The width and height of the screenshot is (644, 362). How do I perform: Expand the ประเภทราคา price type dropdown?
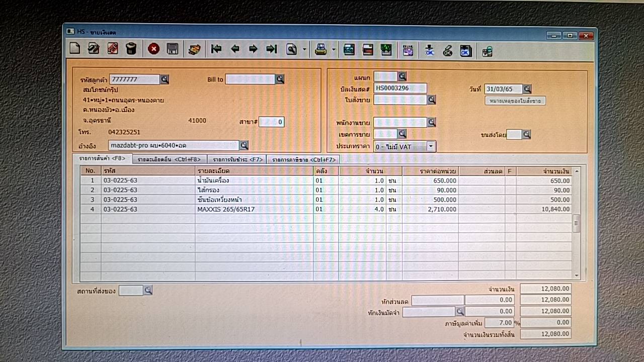point(431,146)
